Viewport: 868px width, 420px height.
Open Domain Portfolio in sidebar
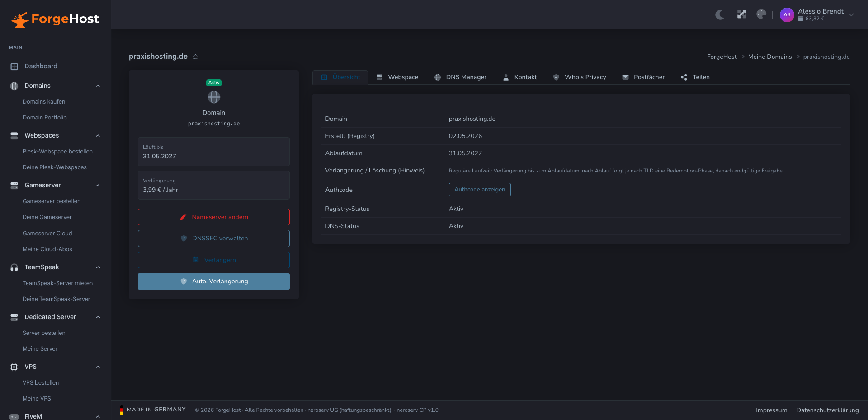click(x=45, y=118)
